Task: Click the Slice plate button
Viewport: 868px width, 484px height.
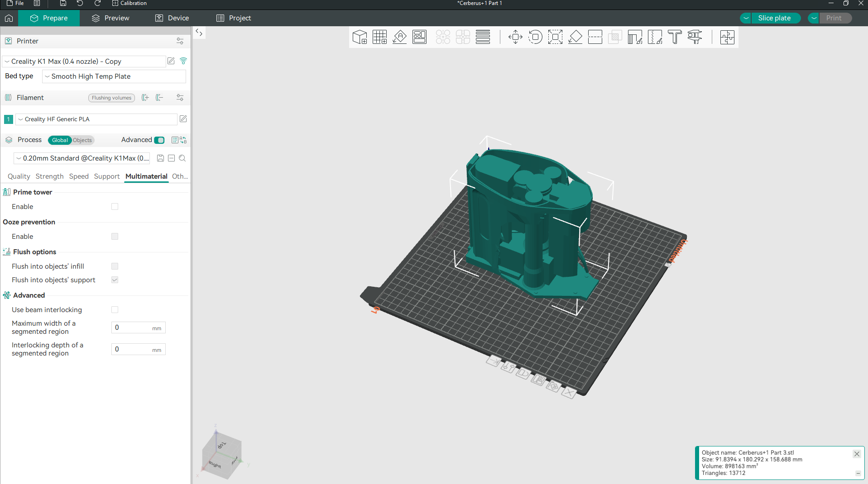Action: click(x=774, y=18)
